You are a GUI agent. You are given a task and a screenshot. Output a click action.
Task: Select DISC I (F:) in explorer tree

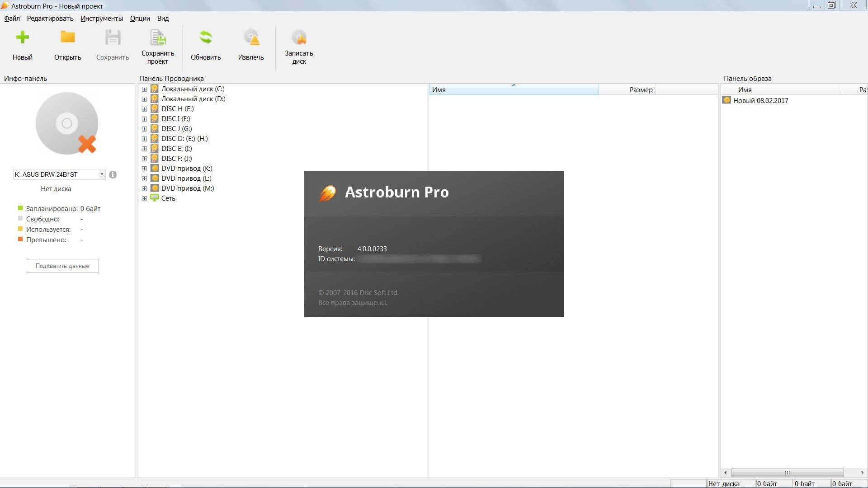176,119
